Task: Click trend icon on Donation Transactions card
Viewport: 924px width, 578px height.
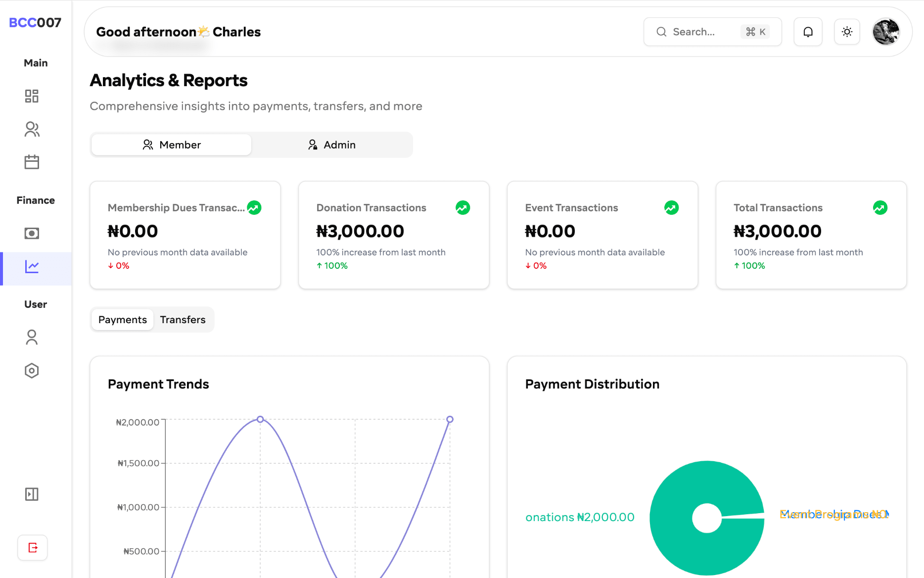Action: tap(463, 208)
